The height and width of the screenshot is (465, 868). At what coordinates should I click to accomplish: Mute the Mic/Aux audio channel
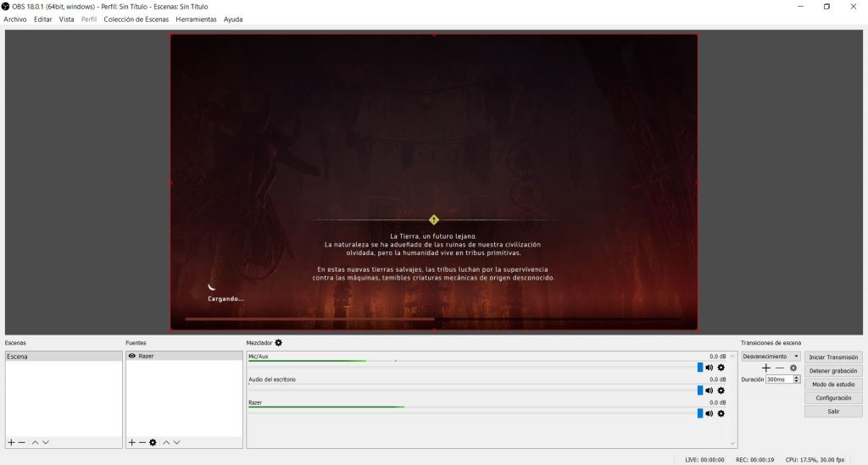pyautogui.click(x=709, y=368)
